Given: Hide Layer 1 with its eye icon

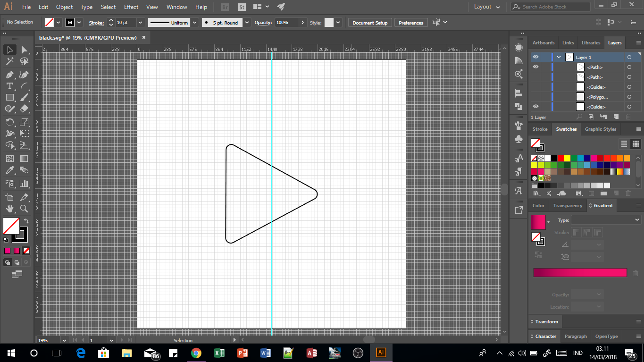Looking at the screenshot, I should (x=535, y=57).
